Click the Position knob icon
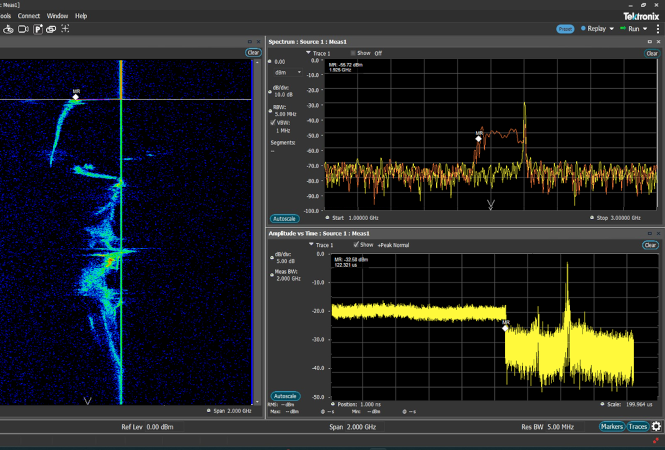 333,404
